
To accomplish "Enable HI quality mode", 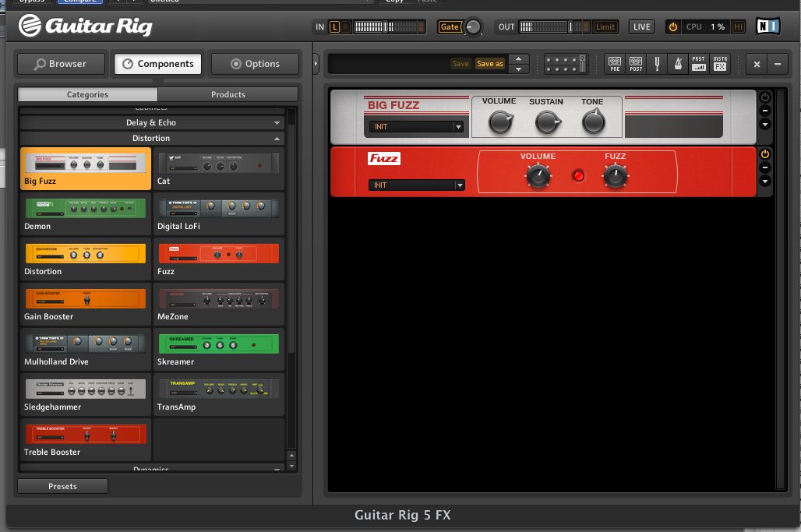I will (x=738, y=27).
